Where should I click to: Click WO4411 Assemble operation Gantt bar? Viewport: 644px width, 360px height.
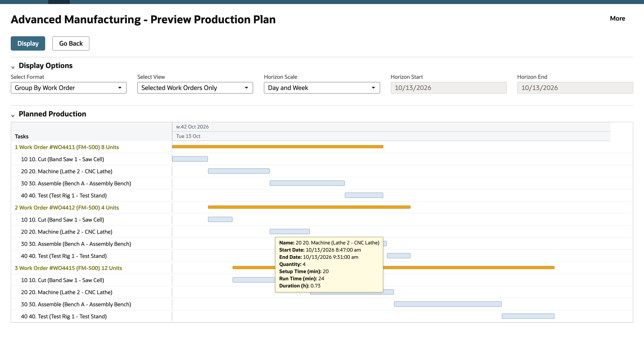coord(307,183)
